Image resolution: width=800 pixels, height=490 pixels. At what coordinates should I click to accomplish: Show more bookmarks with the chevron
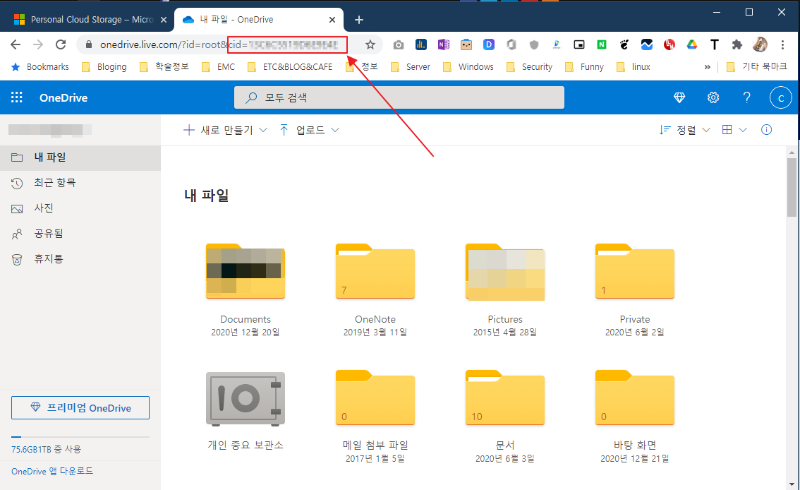[x=708, y=67]
